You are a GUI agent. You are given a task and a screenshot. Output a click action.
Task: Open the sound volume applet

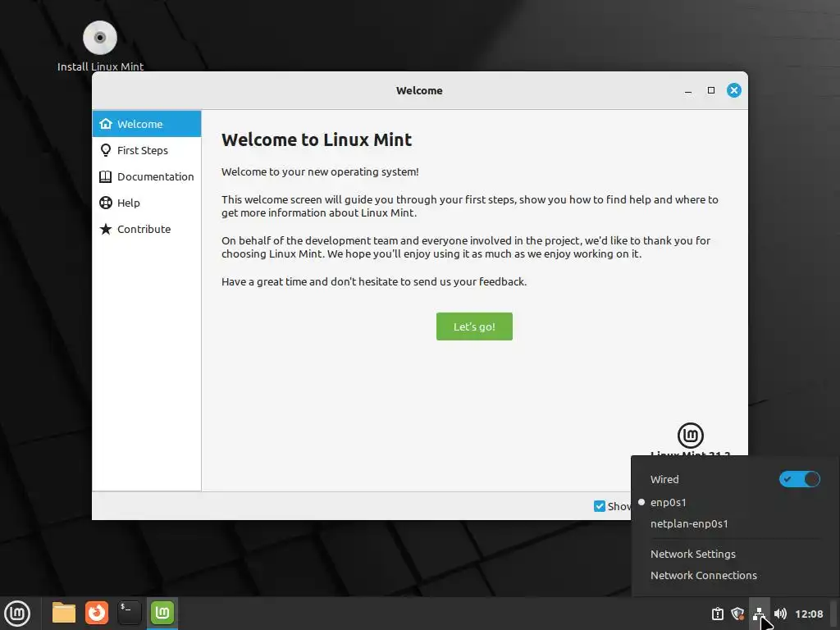[780, 614]
